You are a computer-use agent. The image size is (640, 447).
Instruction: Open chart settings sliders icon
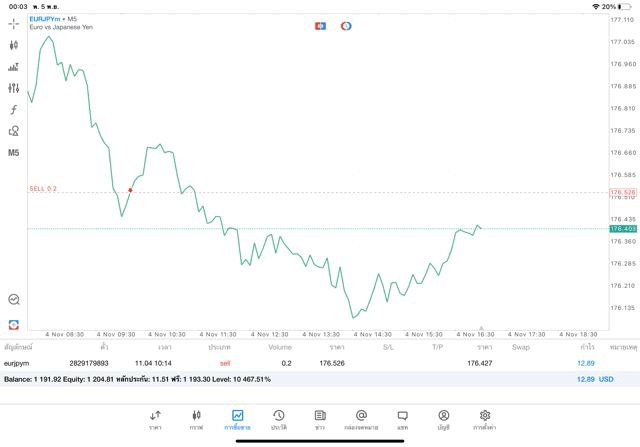click(x=14, y=88)
